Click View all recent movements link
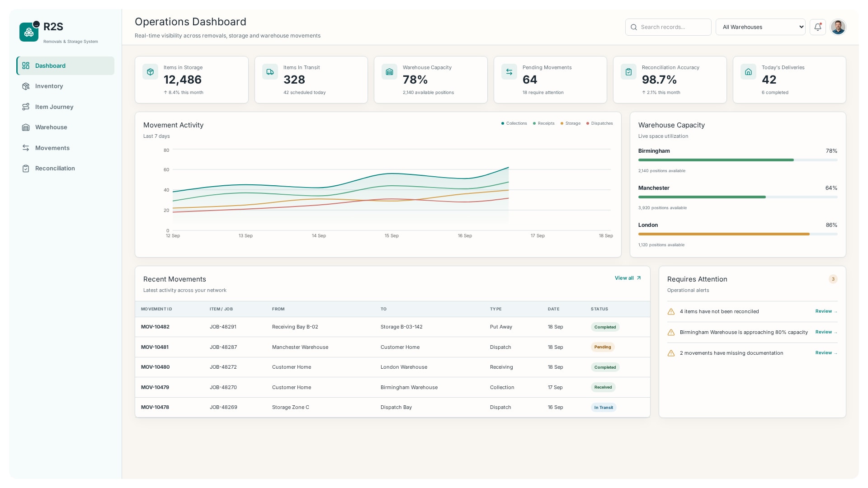868x488 pixels. 628,278
